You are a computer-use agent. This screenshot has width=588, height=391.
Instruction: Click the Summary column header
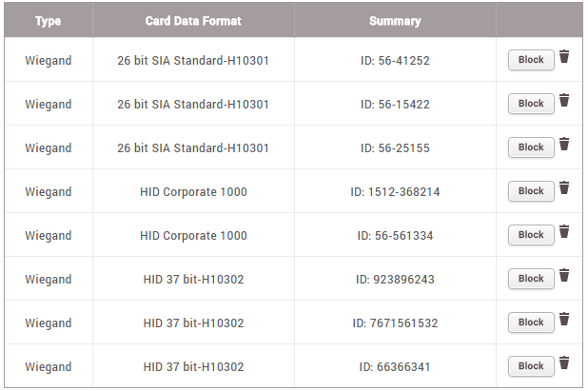pyautogui.click(x=395, y=20)
